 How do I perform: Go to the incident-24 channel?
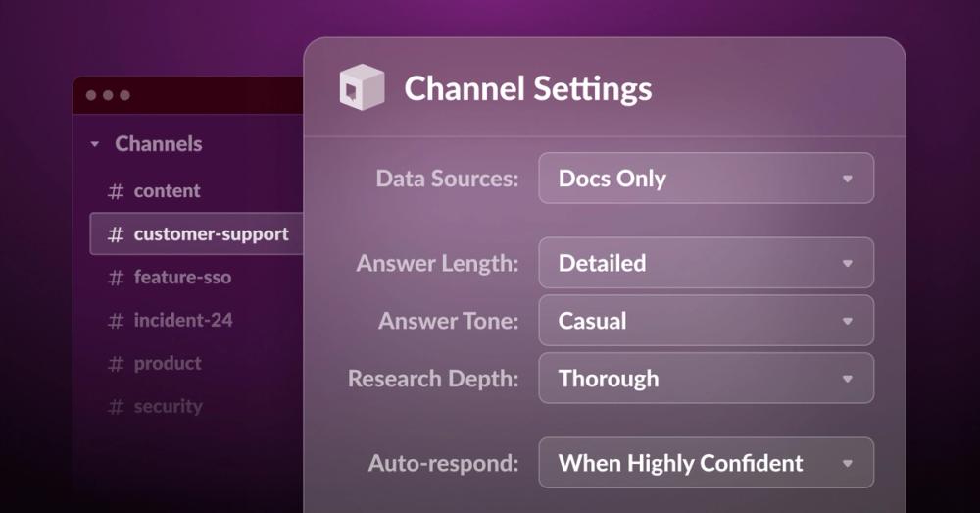(183, 321)
